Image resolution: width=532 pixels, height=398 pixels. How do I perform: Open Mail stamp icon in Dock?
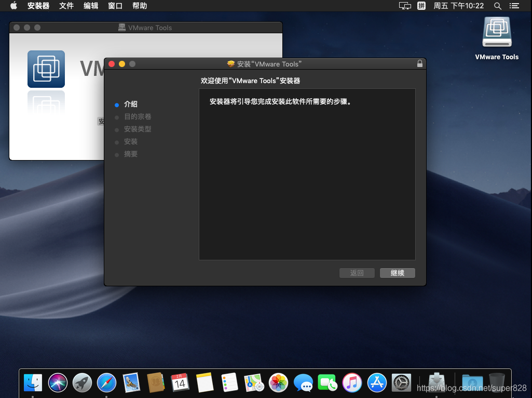[x=131, y=383]
